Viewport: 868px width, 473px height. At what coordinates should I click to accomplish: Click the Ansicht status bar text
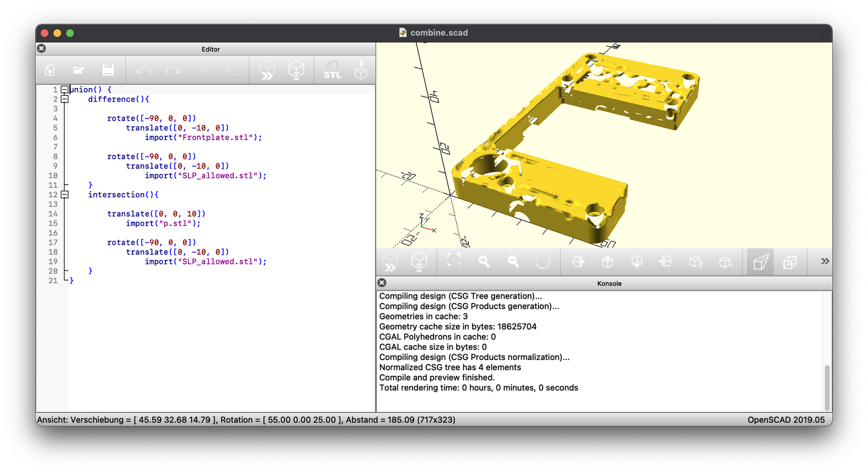tap(246, 420)
